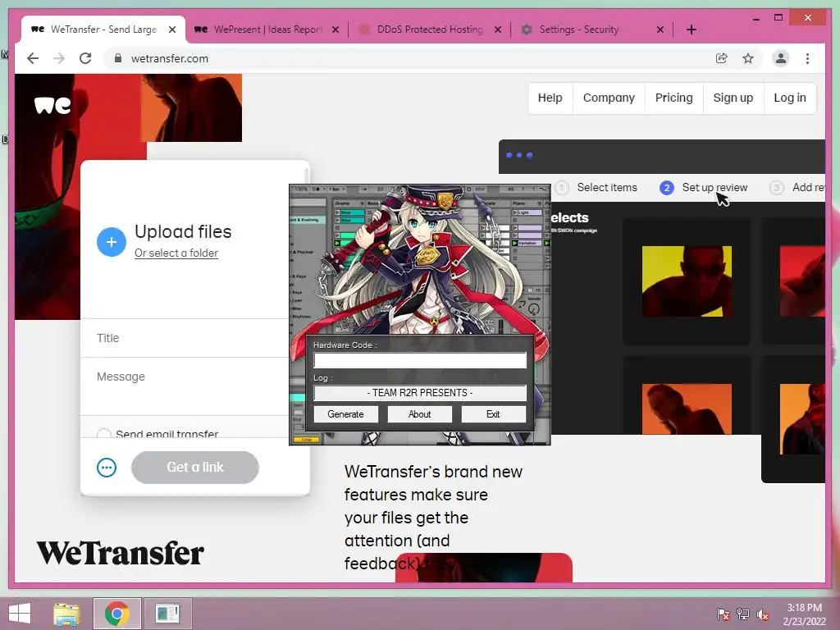This screenshot has height=630, width=840.
Task: Click the Generate button in keygen window
Action: (x=345, y=414)
